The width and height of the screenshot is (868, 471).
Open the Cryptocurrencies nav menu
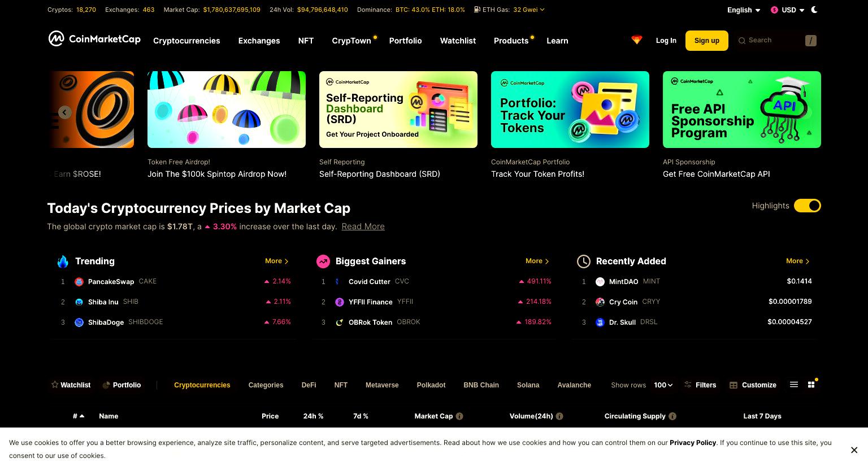click(x=186, y=41)
